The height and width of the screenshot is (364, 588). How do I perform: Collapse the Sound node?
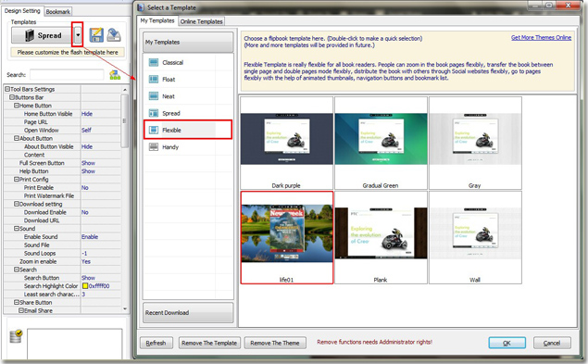17,228
